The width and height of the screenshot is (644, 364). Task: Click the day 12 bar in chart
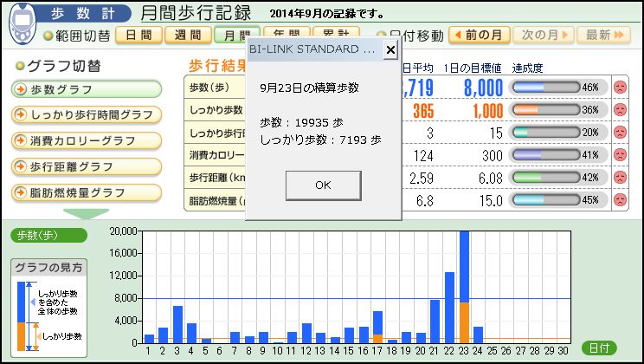pyautogui.click(x=306, y=333)
